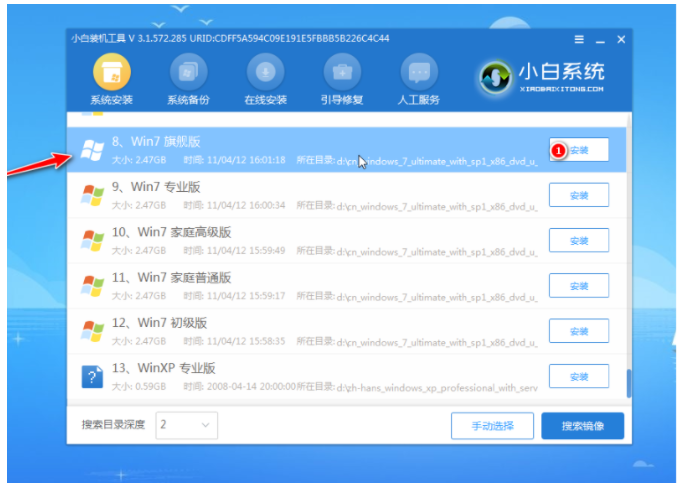Select the row title 12、Win7 初级版
This screenshot has height=488, width=685.
[159, 323]
